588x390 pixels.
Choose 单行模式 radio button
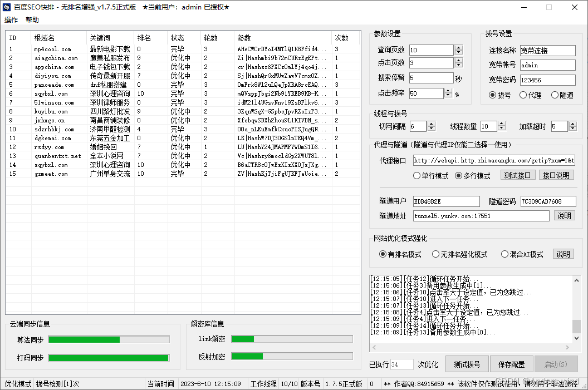tap(430, 176)
